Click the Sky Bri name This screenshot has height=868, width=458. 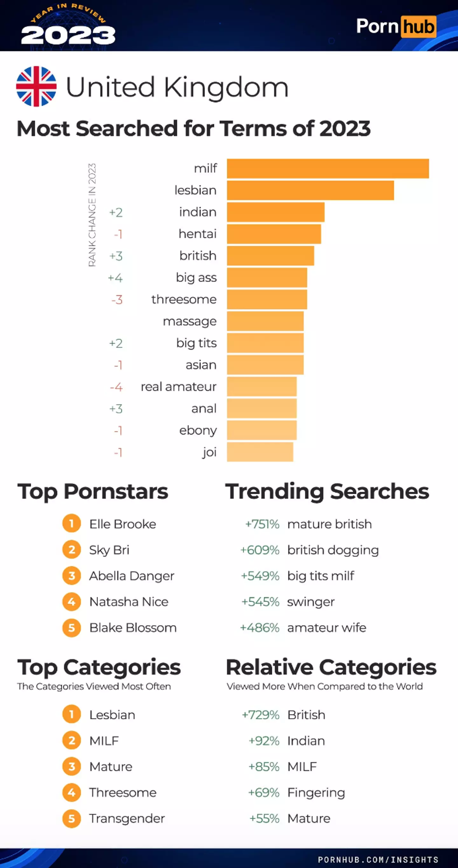coord(109,550)
